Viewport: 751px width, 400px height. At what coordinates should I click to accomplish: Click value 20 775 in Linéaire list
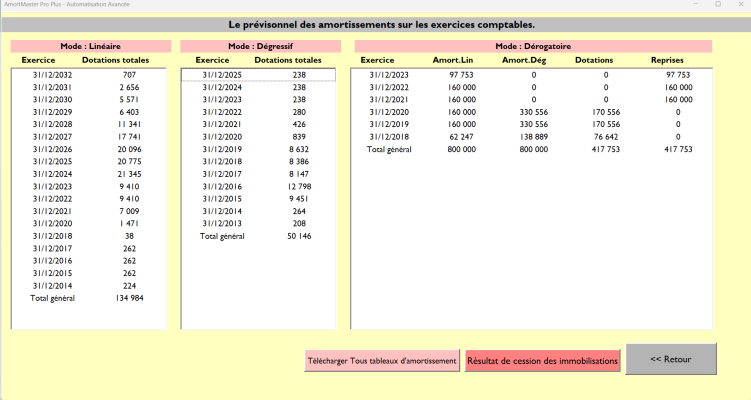coord(129,161)
